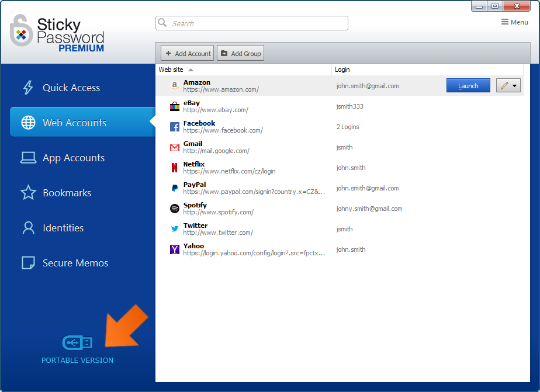The width and height of the screenshot is (540, 392).
Task: Select the Amazon account name
Action: tap(196, 82)
